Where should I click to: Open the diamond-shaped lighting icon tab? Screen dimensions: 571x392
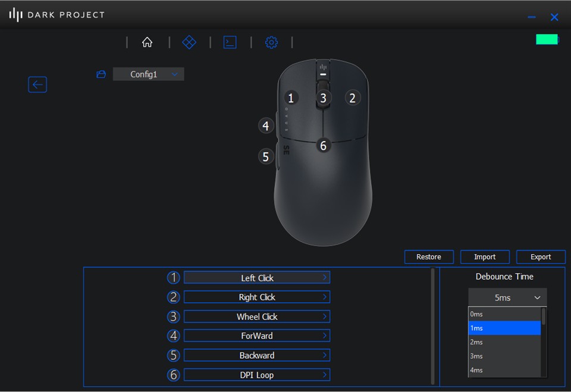pyautogui.click(x=189, y=42)
